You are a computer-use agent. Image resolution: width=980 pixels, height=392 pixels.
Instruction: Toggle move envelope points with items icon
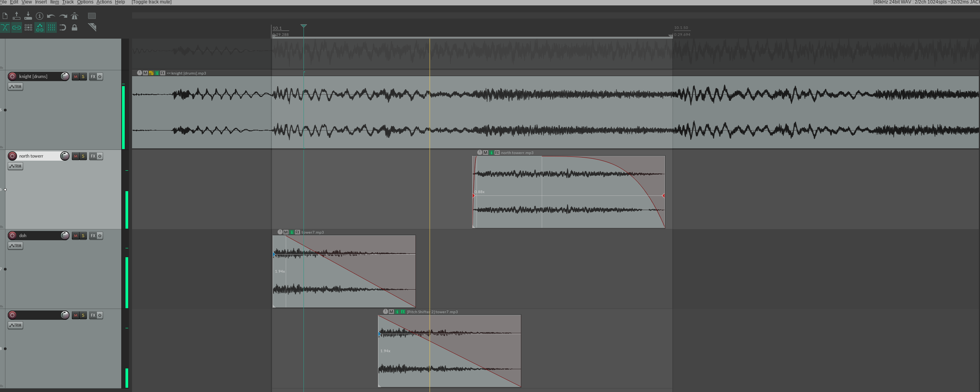pos(40,27)
